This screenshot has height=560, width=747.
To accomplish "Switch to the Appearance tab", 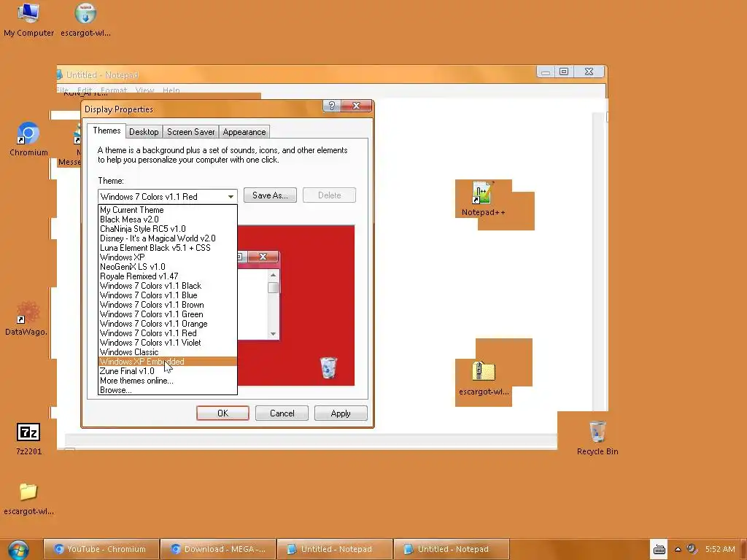I will (x=244, y=132).
